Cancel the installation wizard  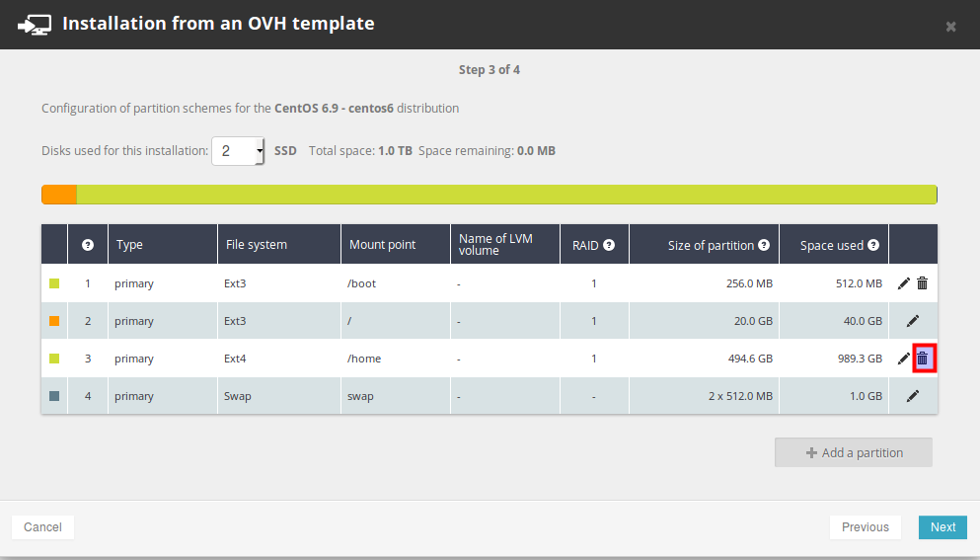[x=42, y=527]
